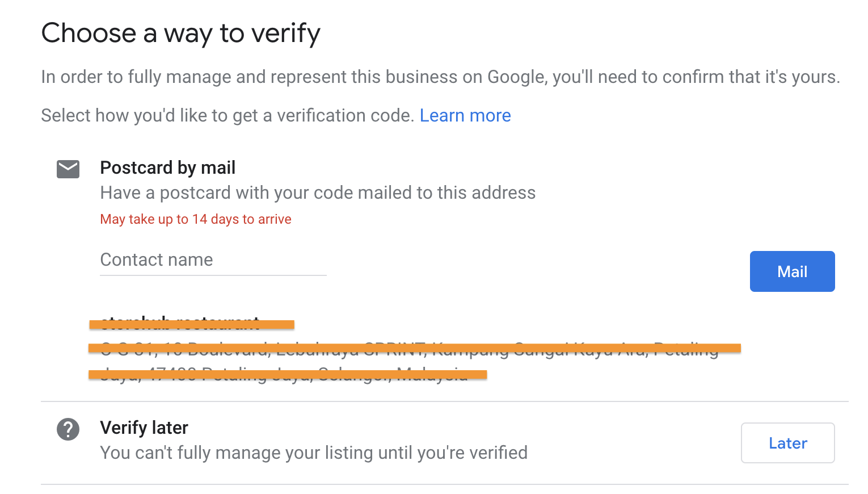Choose the Later button

(x=787, y=443)
